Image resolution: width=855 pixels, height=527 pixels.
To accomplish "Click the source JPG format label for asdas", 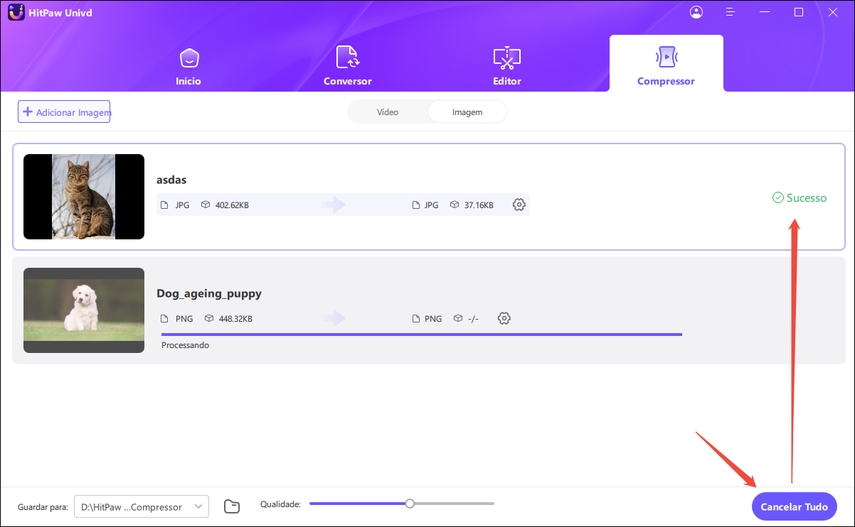I will click(x=182, y=205).
